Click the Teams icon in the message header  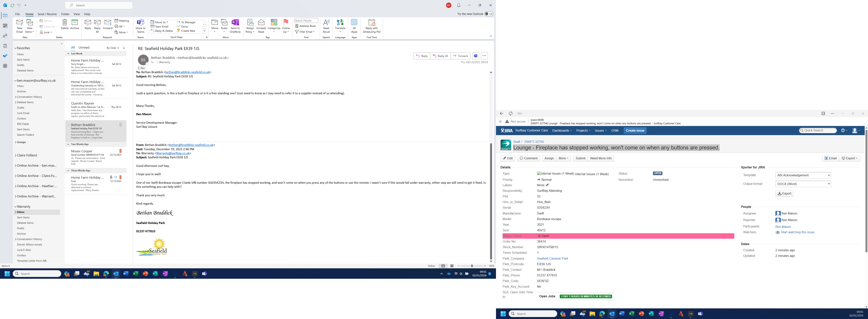point(475,56)
